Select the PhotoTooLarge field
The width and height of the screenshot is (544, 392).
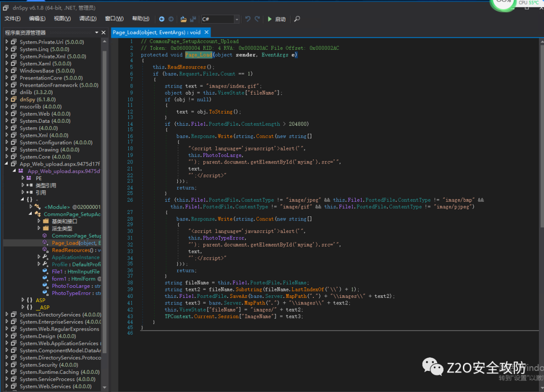pos(77,286)
